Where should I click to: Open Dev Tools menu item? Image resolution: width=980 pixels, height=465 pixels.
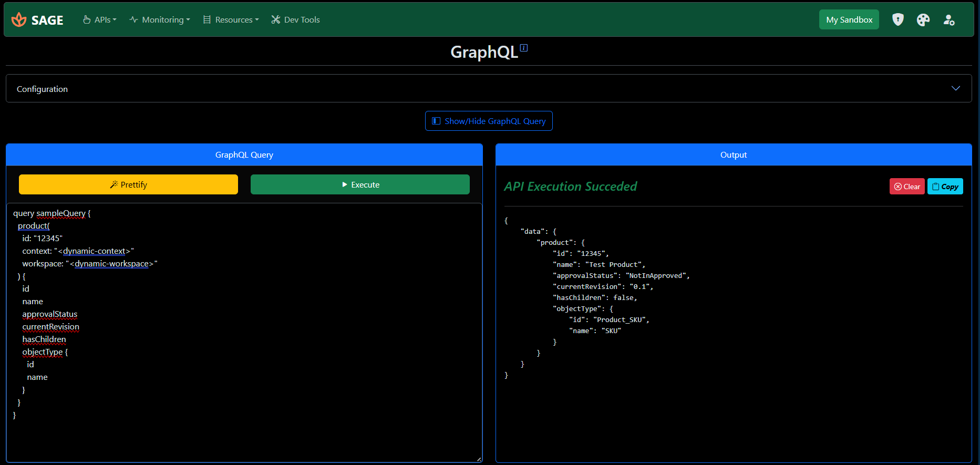click(x=295, y=20)
